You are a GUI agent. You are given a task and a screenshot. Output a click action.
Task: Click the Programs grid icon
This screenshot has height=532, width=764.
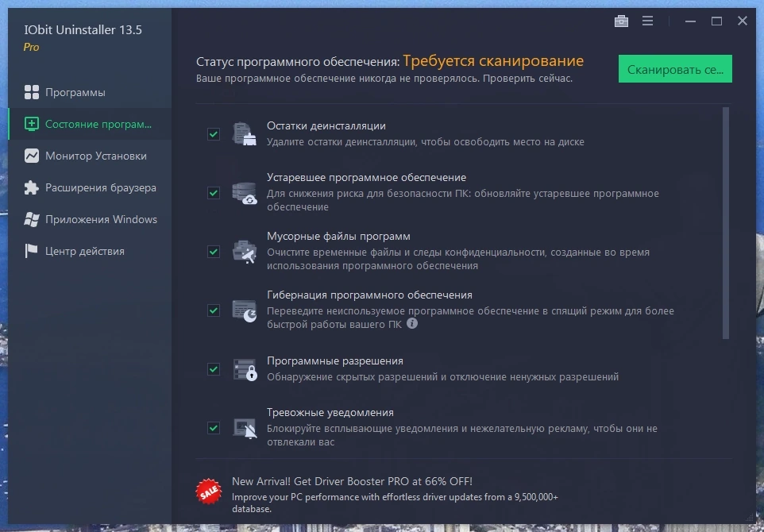click(x=32, y=92)
